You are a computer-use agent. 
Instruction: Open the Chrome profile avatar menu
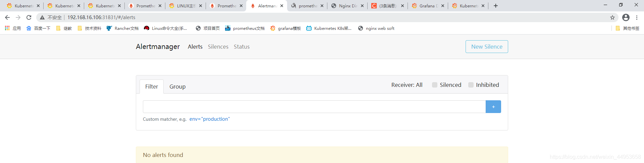(626, 17)
